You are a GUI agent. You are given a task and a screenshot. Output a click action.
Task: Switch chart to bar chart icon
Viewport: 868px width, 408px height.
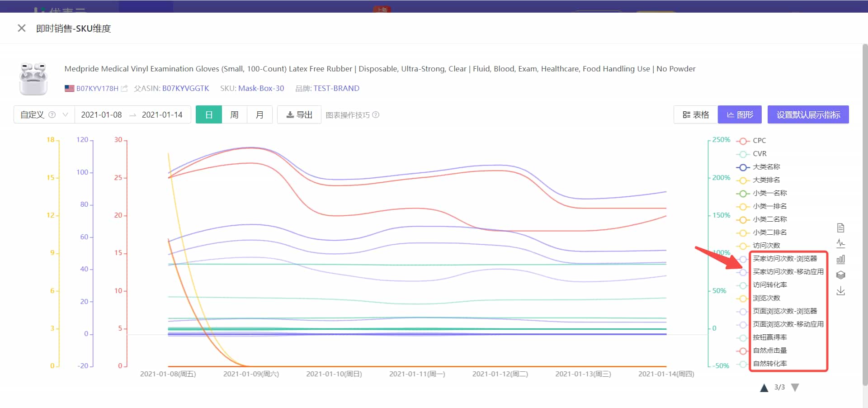(x=840, y=260)
